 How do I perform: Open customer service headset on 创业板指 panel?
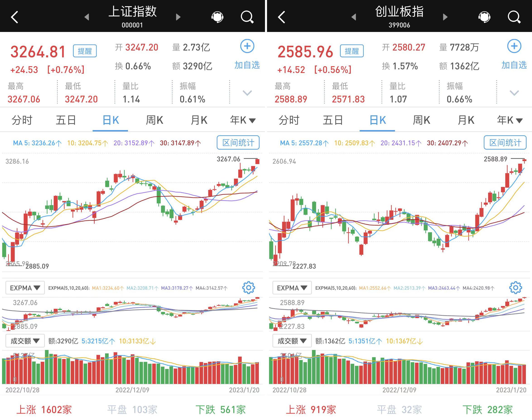coord(484,17)
